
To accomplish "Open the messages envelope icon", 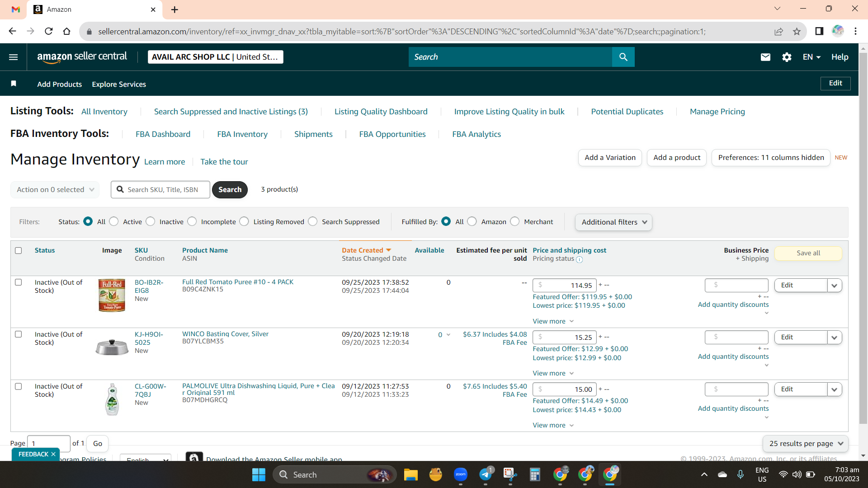I will (765, 57).
